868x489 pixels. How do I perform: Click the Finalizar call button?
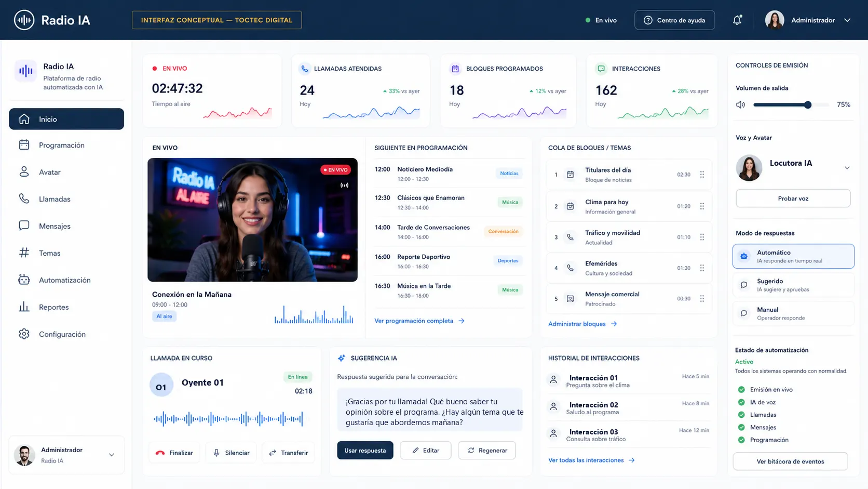click(174, 453)
